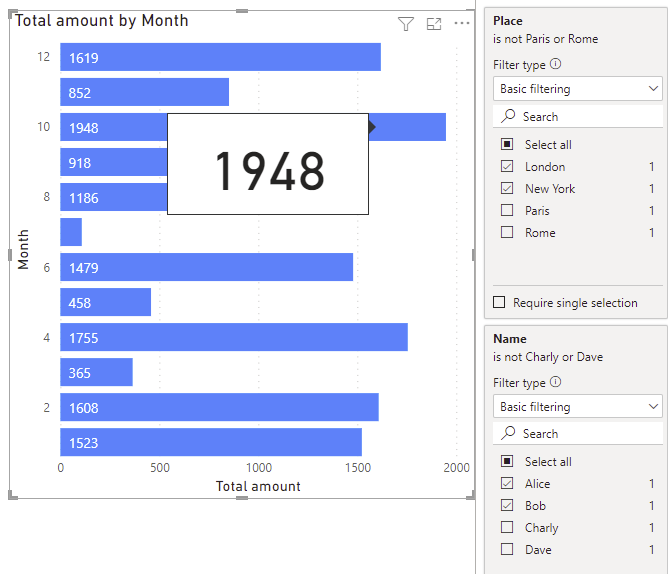Click the Search field in Name filter
The image size is (668, 574).
(x=578, y=433)
